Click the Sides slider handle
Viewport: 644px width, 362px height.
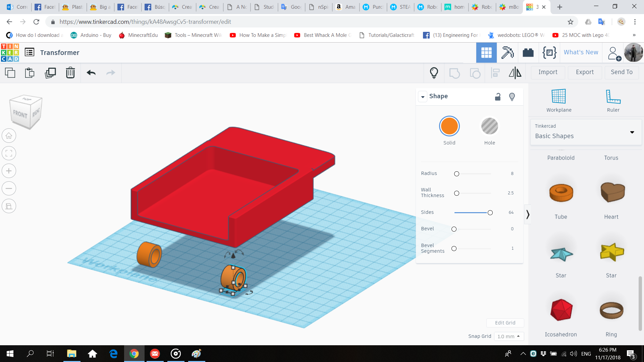coord(490,213)
